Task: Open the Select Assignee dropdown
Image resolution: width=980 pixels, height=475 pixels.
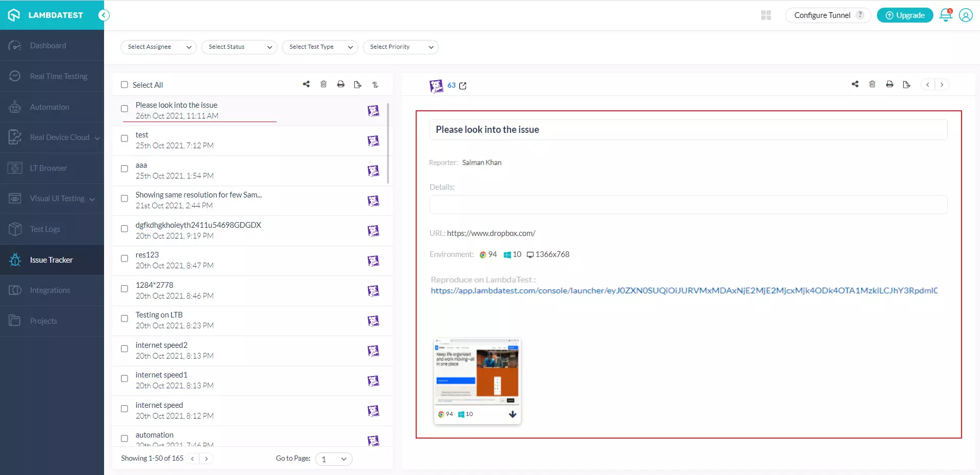Action: (158, 47)
